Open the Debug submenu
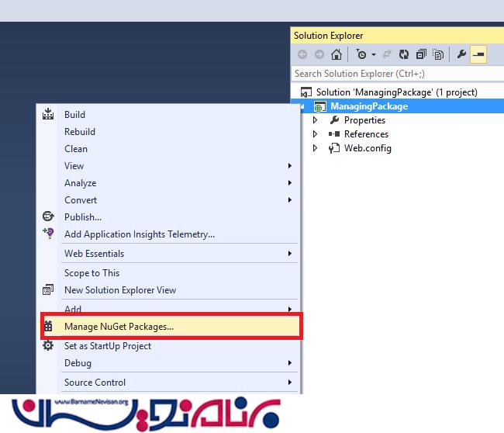Viewport: 504px width, 433px height. (x=169, y=363)
